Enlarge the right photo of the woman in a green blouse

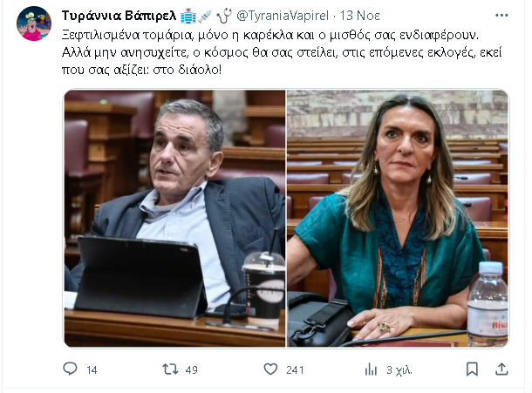398,219
